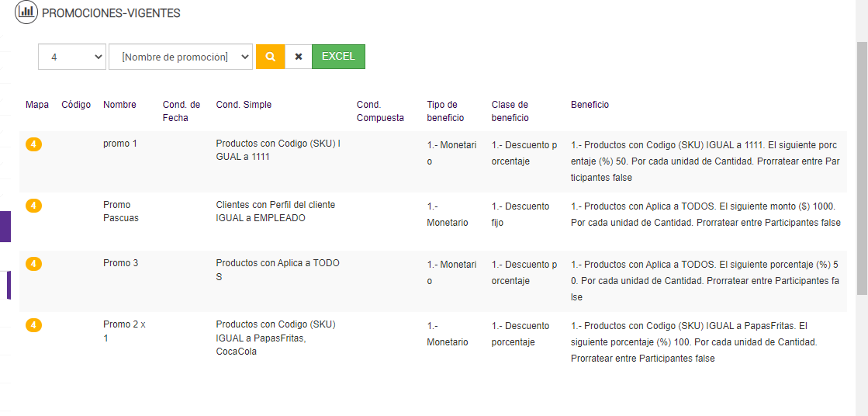Click the Clase de beneficio column header
Image resolution: width=868 pixels, height=416 pixels.
coord(510,111)
